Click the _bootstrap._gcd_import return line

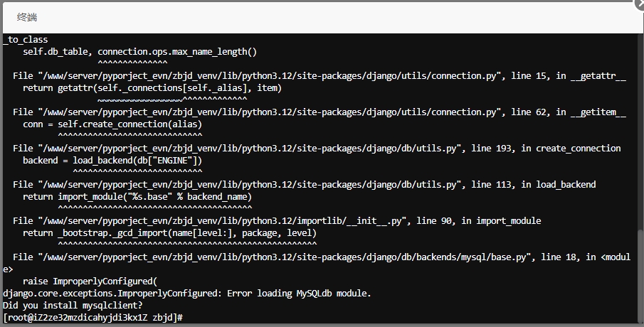[x=169, y=233]
